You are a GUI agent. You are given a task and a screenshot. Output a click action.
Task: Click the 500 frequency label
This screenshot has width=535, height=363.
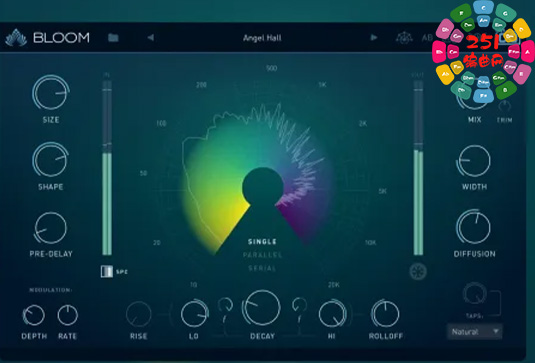(x=272, y=68)
